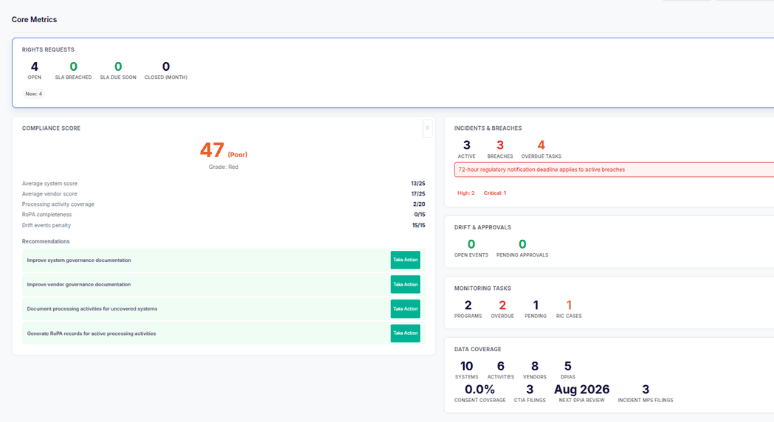The height and width of the screenshot is (422, 774).
Task: Click the 'High: 2' severity tag
Action: [x=466, y=193]
